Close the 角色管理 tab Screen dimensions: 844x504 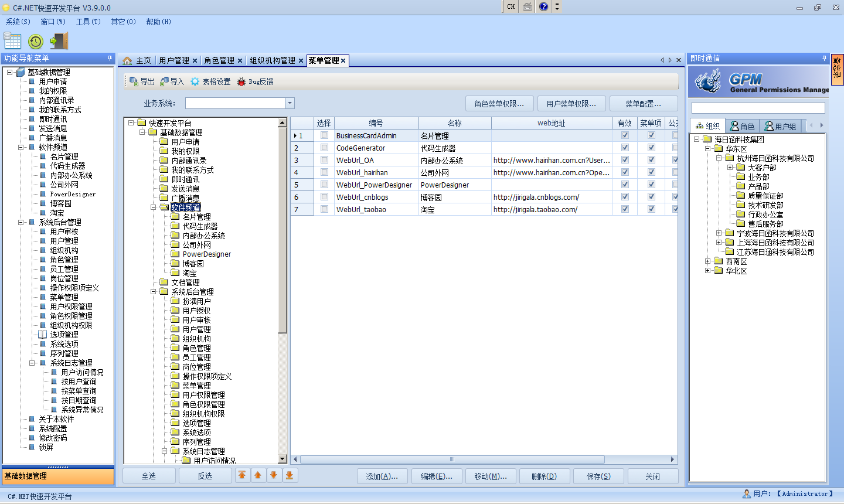click(x=240, y=60)
